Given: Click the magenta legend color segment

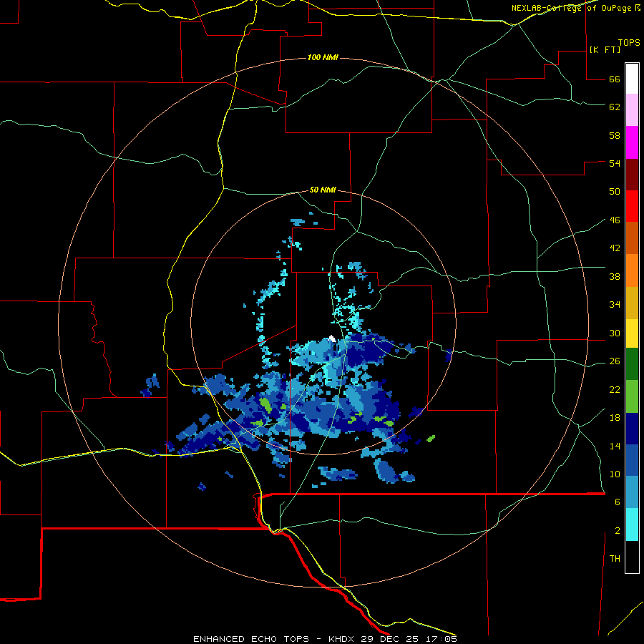Looking at the screenshot, I should point(632,142).
